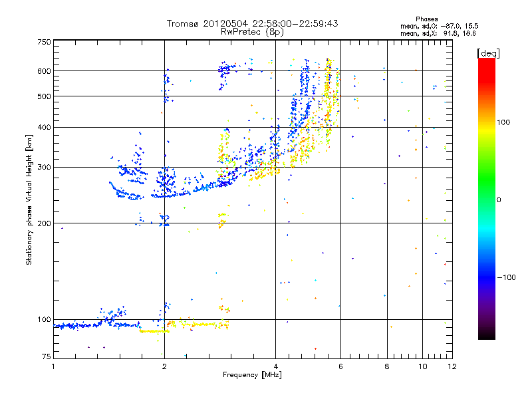Click the x-axis label 'Frequency [MHz]'
This screenshot has width=532, height=399.
pyautogui.click(x=252, y=375)
